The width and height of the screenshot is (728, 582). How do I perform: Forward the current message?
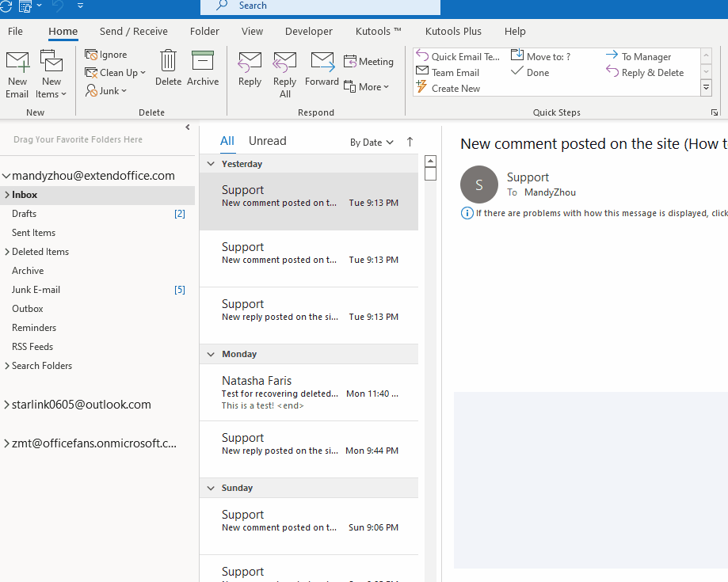point(322,73)
